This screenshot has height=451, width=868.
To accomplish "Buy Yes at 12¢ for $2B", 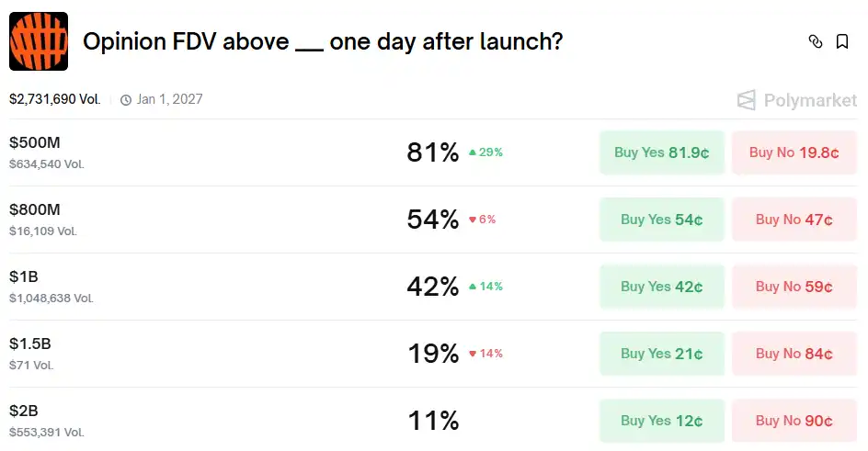I will coord(661,421).
